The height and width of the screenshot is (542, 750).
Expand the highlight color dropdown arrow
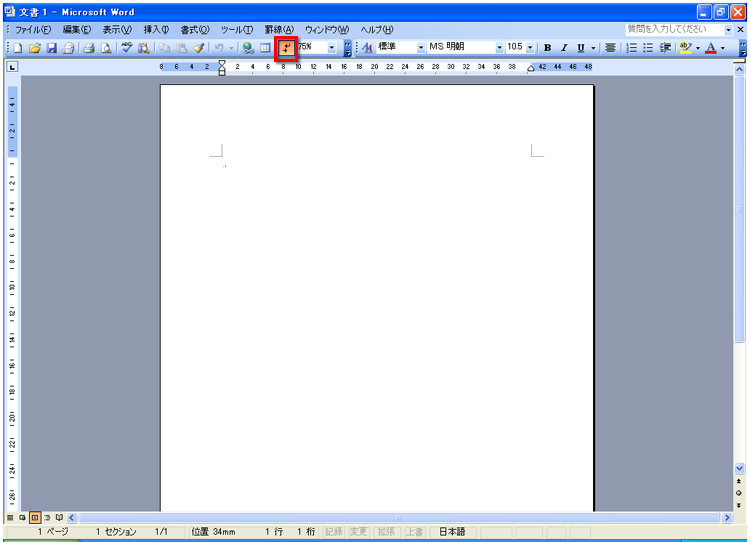pyautogui.click(x=698, y=47)
